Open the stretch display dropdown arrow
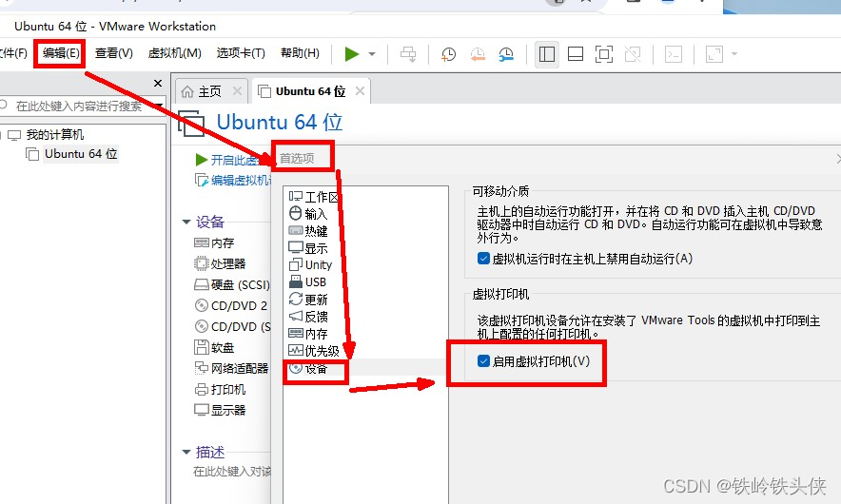This screenshot has height=504, width=841. click(734, 53)
